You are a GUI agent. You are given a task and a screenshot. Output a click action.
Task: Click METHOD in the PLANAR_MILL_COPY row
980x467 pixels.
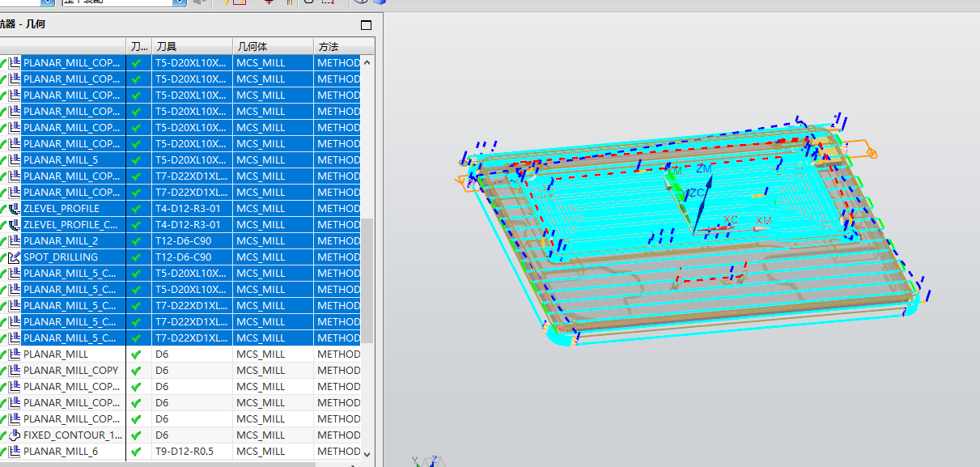click(338, 370)
